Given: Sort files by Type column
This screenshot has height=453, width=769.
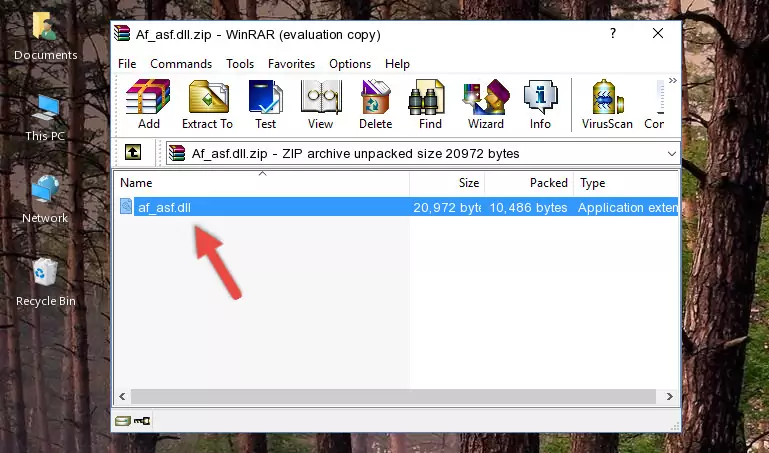Looking at the screenshot, I should (626, 183).
